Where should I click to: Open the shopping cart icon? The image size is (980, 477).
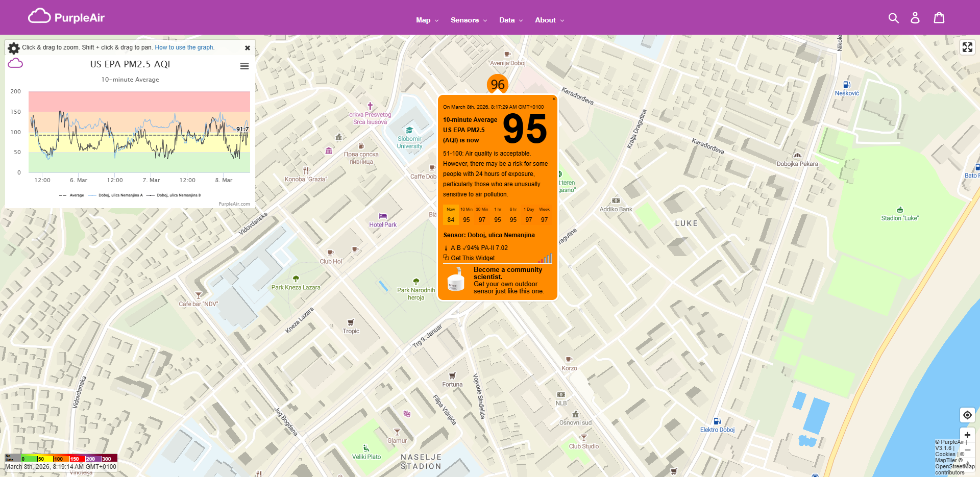pyautogui.click(x=939, y=17)
